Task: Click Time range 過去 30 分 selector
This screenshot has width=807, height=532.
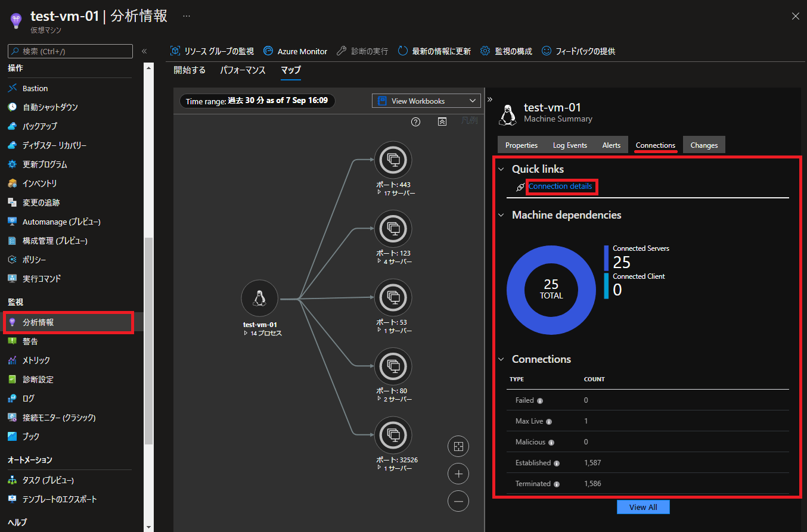Action: pyautogui.click(x=257, y=101)
